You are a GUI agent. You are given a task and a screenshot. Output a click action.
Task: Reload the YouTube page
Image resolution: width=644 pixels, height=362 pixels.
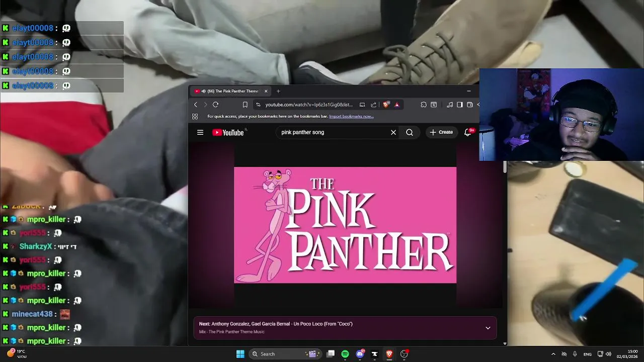[x=215, y=105]
